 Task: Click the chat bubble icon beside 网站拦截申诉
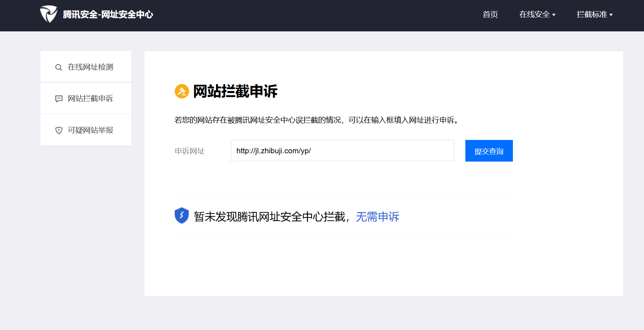59,99
